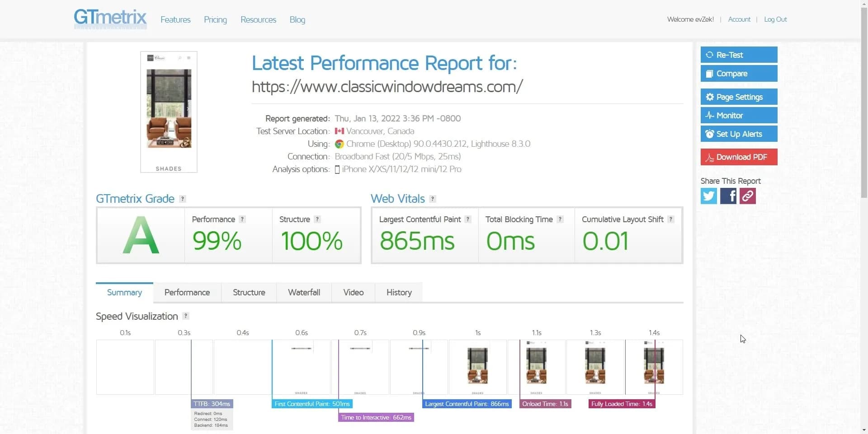Select the Structure tab

[x=249, y=293]
